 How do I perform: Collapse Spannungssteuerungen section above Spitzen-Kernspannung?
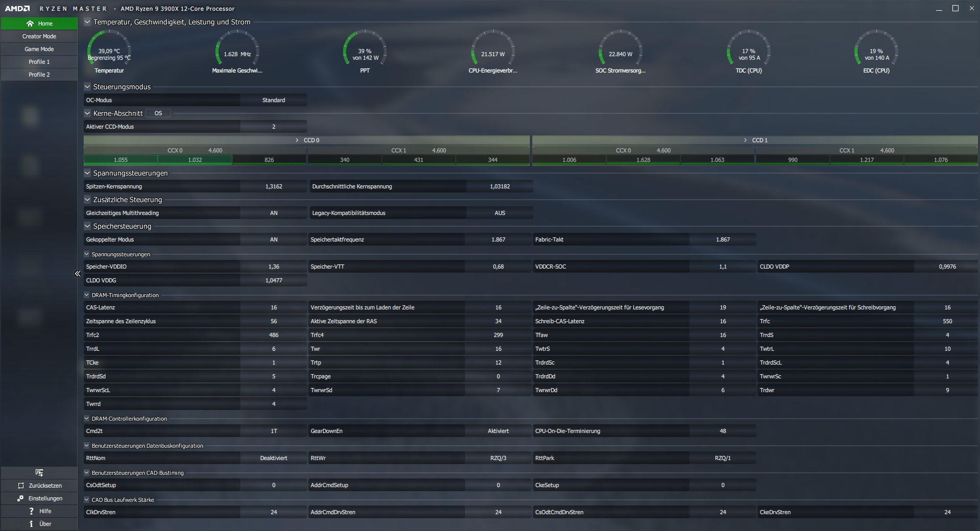(x=87, y=173)
